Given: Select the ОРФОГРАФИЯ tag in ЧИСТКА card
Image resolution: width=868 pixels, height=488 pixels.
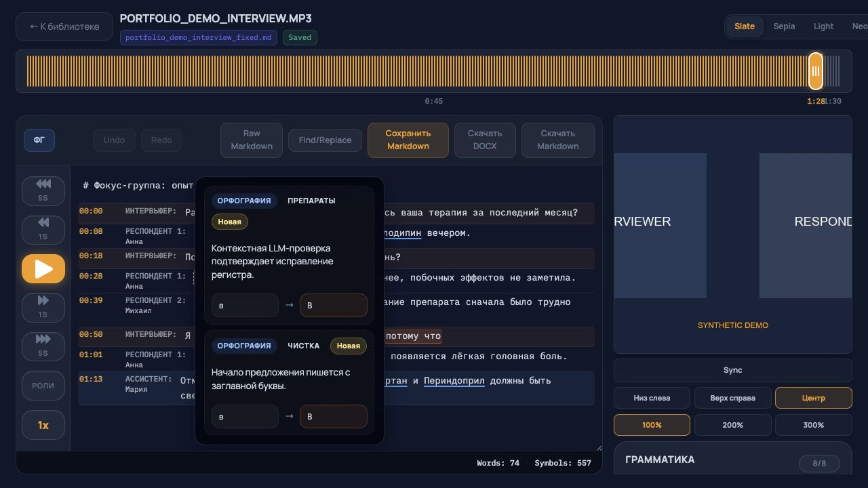Looking at the screenshot, I should point(244,346).
